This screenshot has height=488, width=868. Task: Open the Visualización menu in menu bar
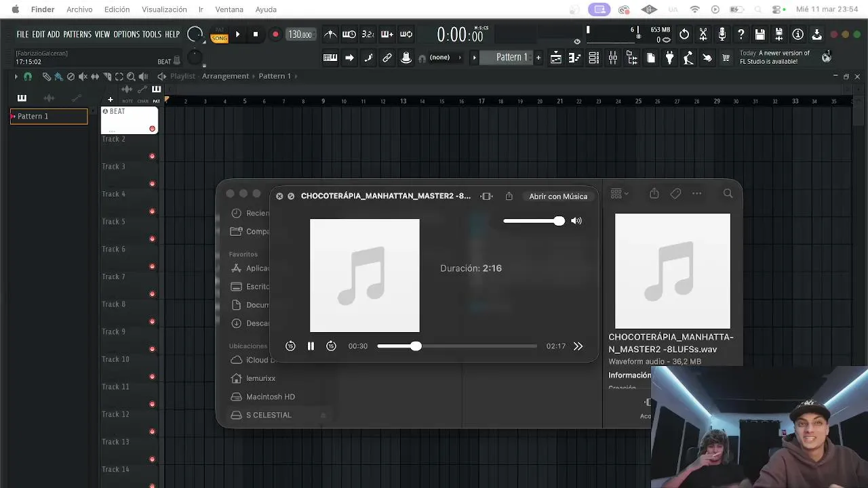tap(164, 9)
